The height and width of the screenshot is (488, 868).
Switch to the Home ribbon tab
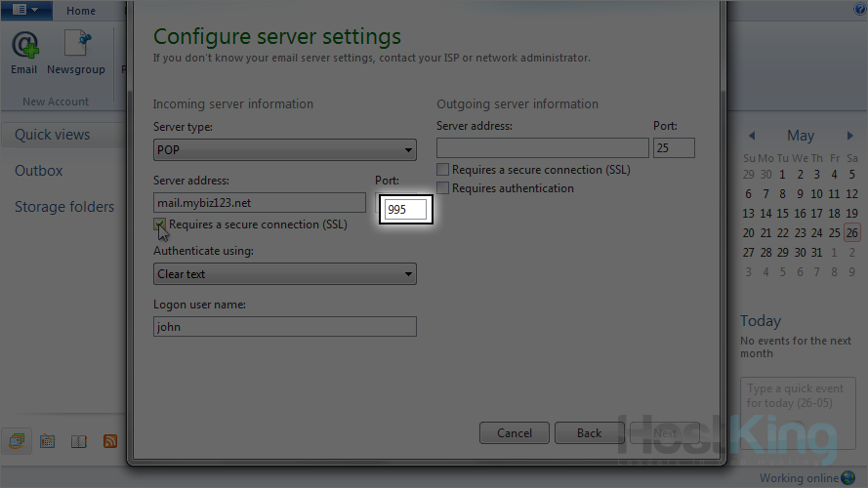click(x=81, y=11)
